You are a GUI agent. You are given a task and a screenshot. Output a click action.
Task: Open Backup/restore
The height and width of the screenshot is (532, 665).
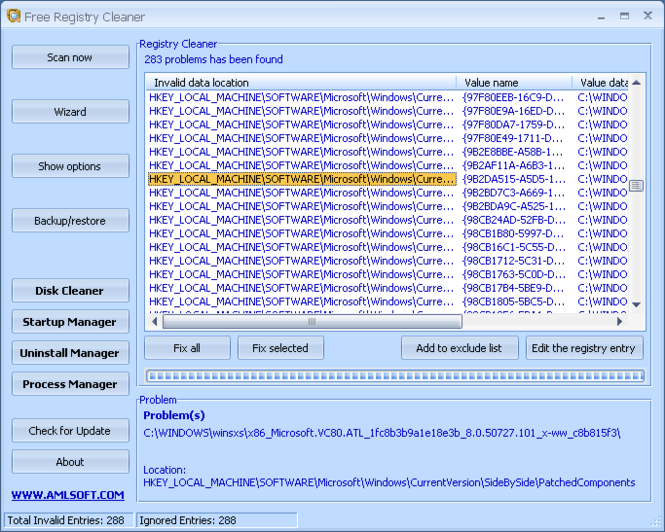coord(70,221)
